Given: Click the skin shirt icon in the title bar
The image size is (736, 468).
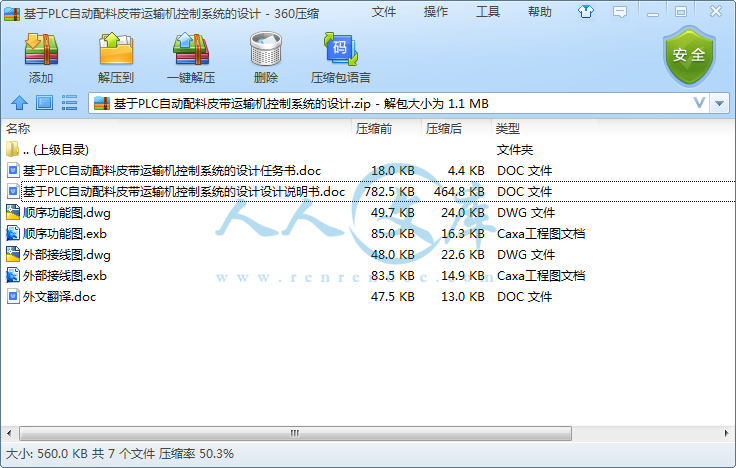Looking at the screenshot, I should (x=585, y=12).
